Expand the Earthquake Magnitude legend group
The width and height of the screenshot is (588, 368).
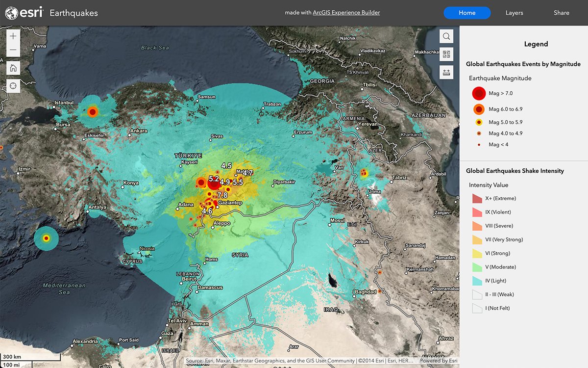[x=499, y=78]
